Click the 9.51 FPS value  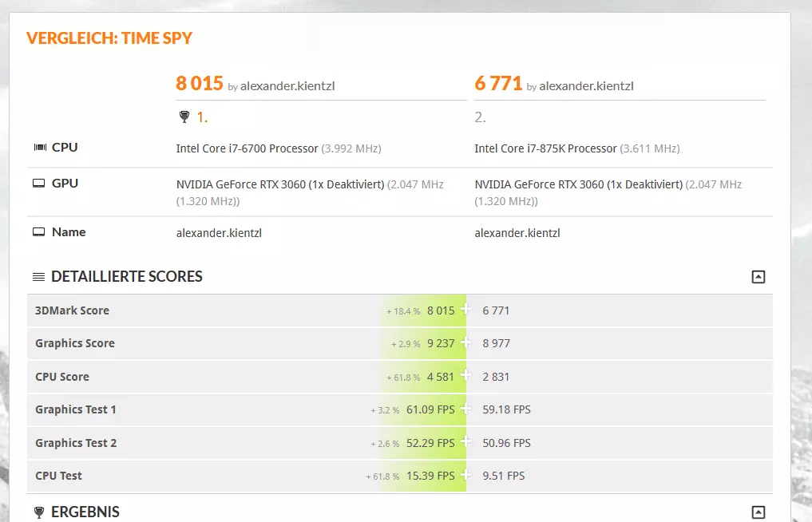point(503,476)
